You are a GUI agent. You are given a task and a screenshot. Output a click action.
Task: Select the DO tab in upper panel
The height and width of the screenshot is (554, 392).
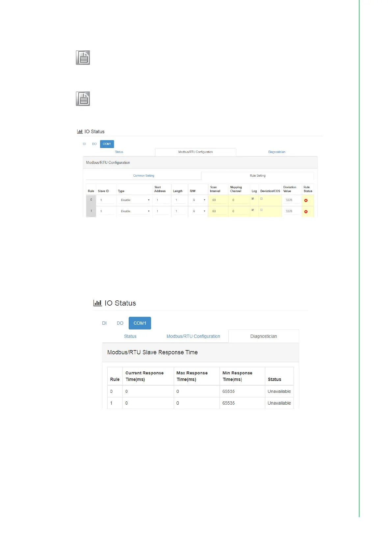click(94, 144)
